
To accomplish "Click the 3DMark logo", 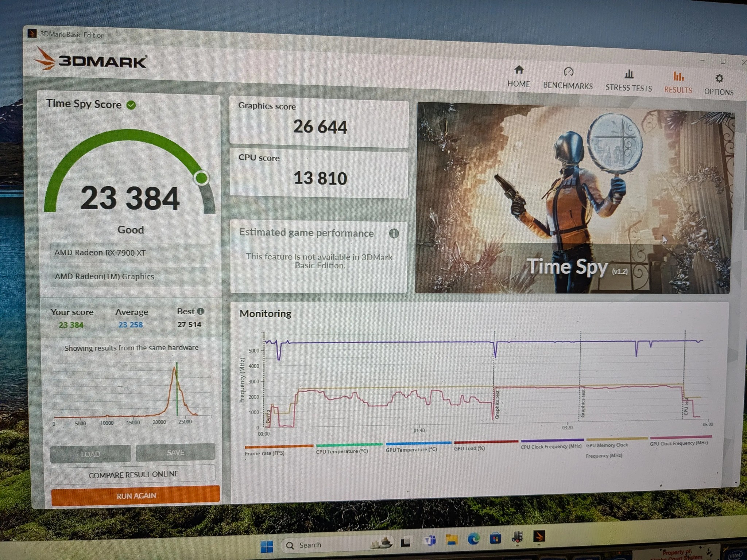I will click(91, 60).
